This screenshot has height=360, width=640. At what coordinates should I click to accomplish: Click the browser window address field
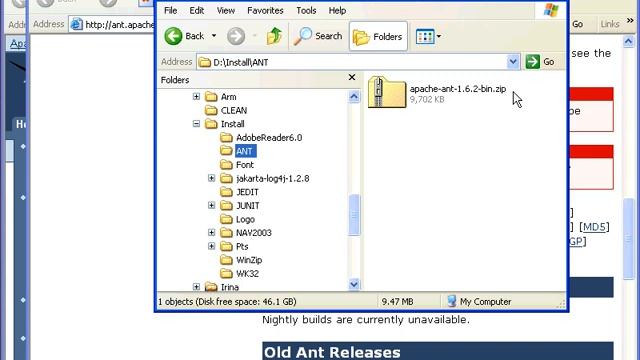(x=111, y=24)
